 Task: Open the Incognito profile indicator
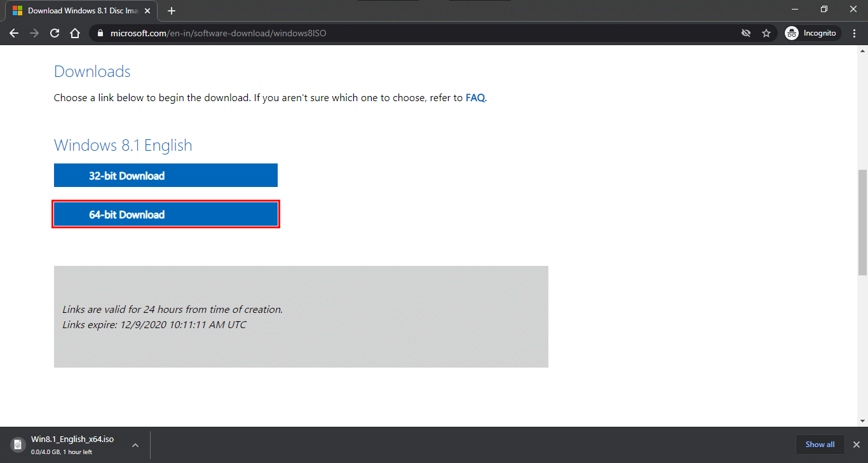pyautogui.click(x=813, y=33)
